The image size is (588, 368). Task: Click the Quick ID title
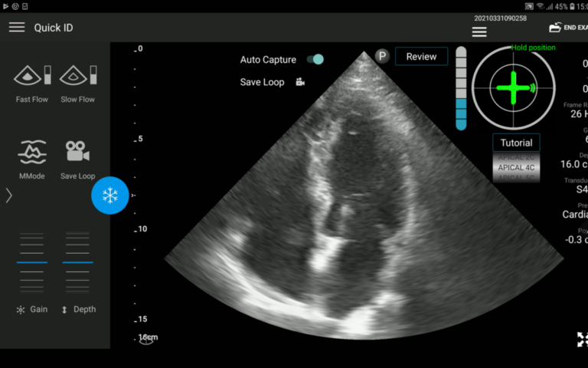click(x=54, y=28)
